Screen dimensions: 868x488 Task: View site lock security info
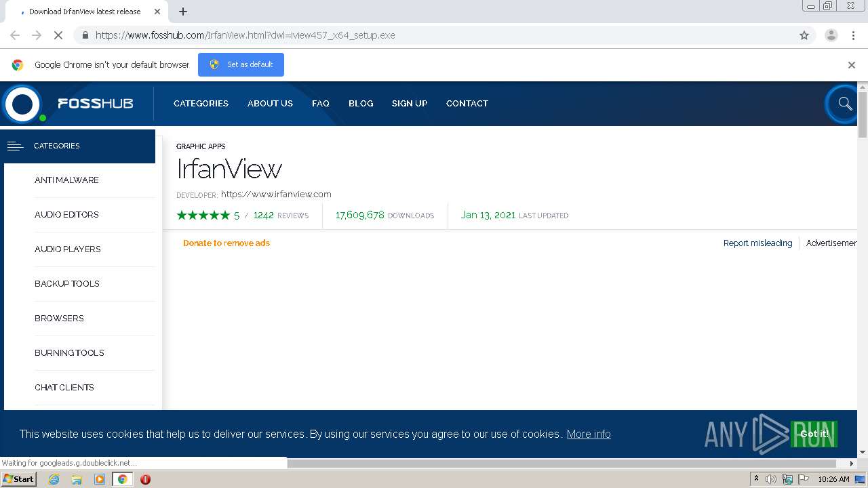tap(85, 35)
